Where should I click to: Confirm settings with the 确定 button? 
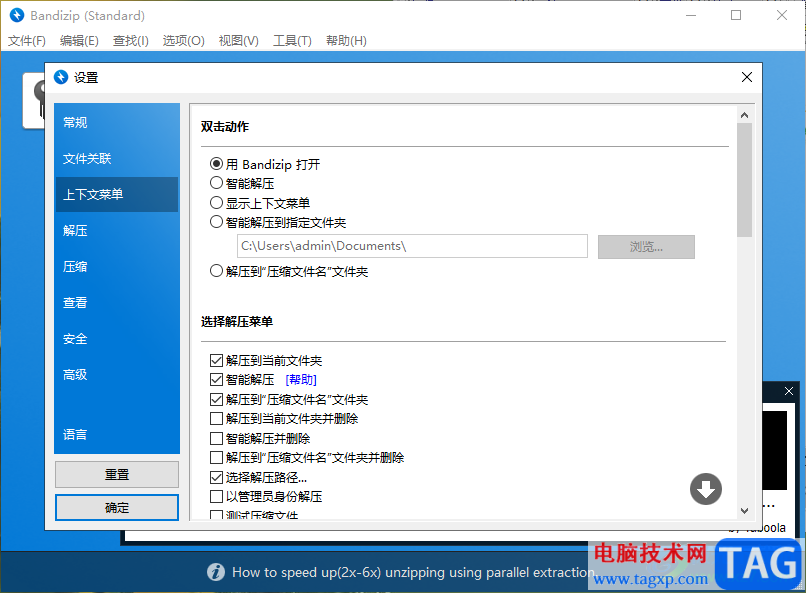(x=117, y=508)
